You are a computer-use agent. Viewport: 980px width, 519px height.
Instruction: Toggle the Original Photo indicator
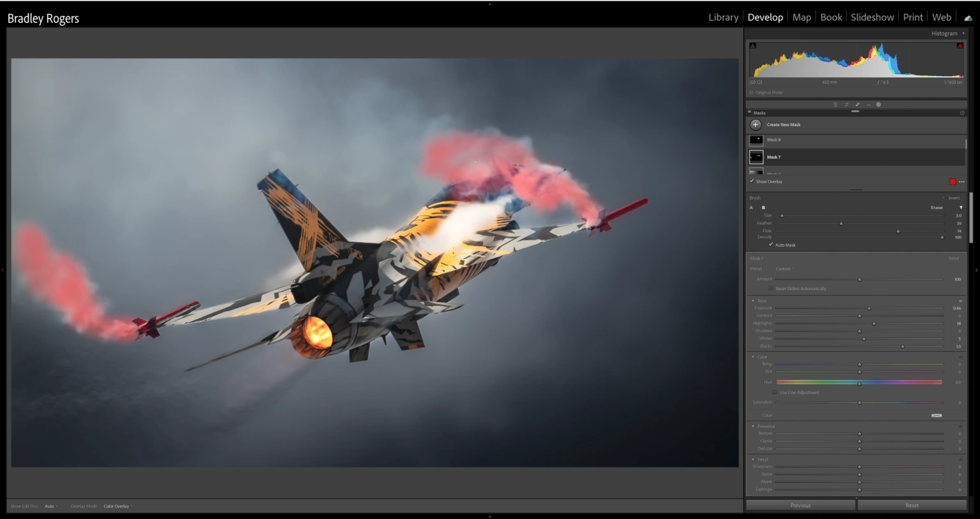point(752,92)
